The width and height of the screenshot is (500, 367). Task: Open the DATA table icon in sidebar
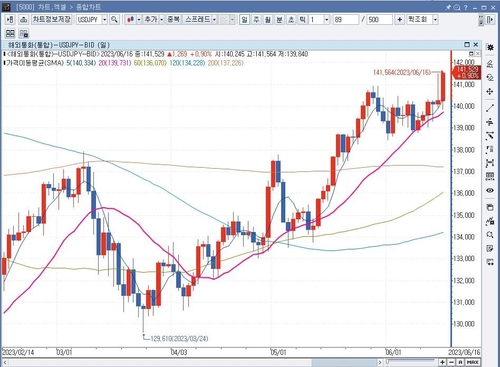[x=490, y=176]
